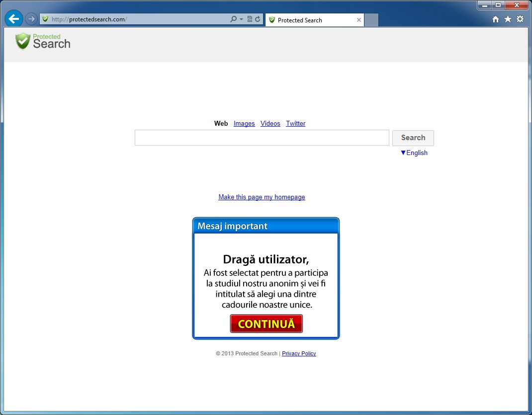Click the Protected Search logo

(x=43, y=41)
